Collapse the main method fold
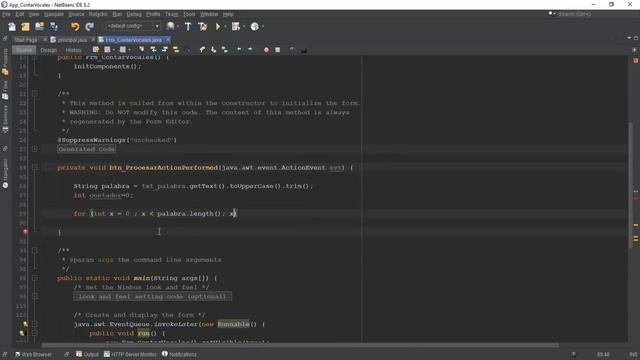Viewport: 640px width, 360px height. coord(35,278)
